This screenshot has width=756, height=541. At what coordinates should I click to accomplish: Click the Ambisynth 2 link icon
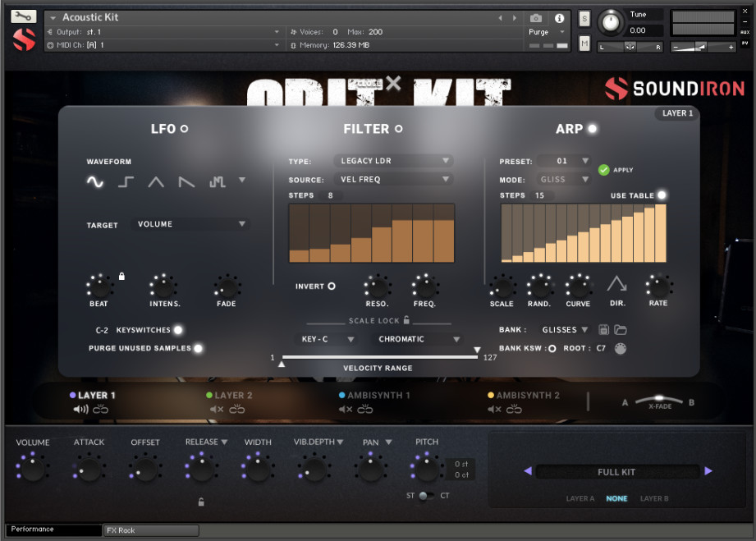coord(514,410)
